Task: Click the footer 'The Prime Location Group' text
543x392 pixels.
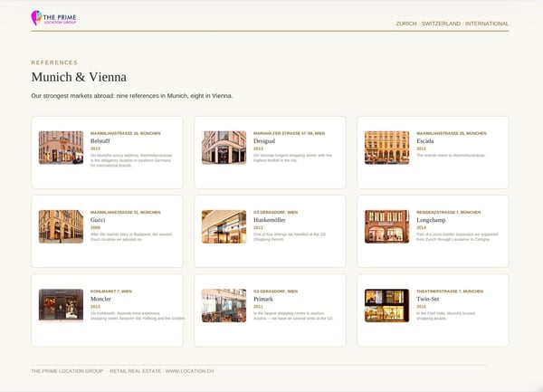Action: [67, 371]
